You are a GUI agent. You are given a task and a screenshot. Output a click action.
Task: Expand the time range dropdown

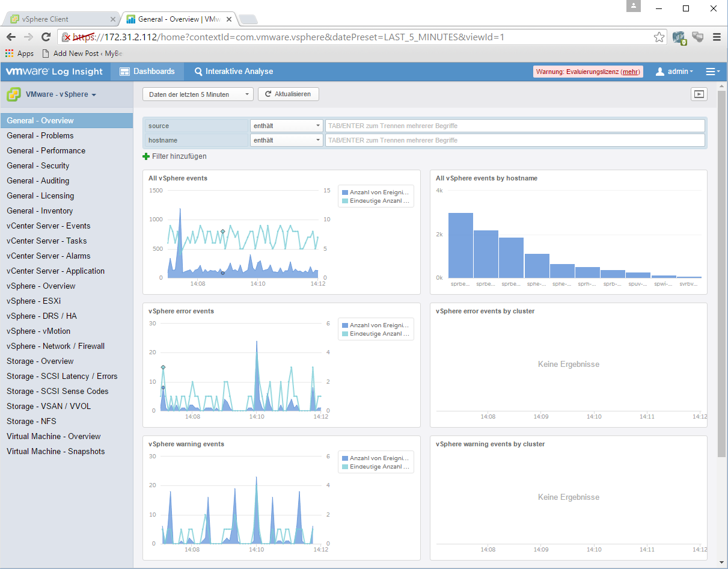pos(198,94)
